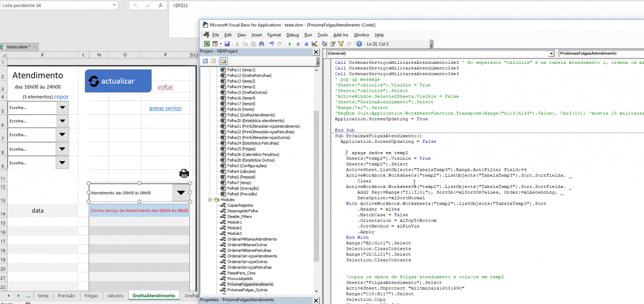Screen dimensions: 644x304
Task: Click the printer icon on the worksheet
Action: [184, 173]
